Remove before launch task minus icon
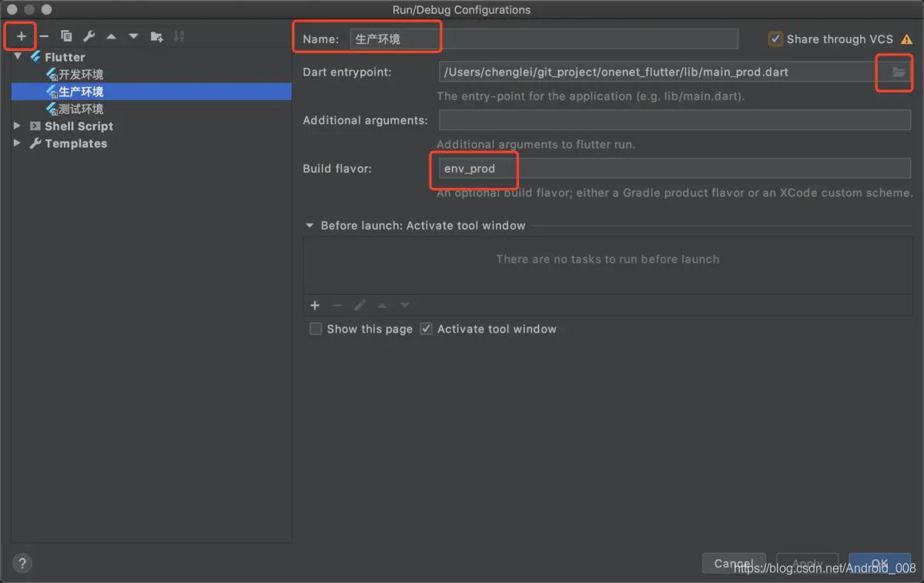 click(x=336, y=306)
